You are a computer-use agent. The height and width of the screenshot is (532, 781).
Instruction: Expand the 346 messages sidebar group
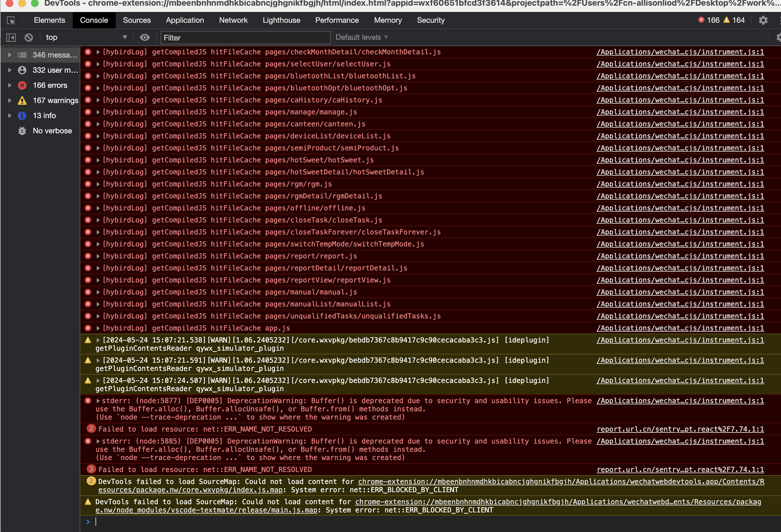[10, 55]
